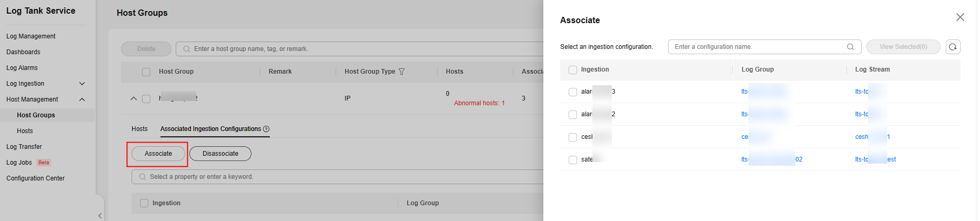Click the refresh icon in Associate panel

[x=953, y=47]
